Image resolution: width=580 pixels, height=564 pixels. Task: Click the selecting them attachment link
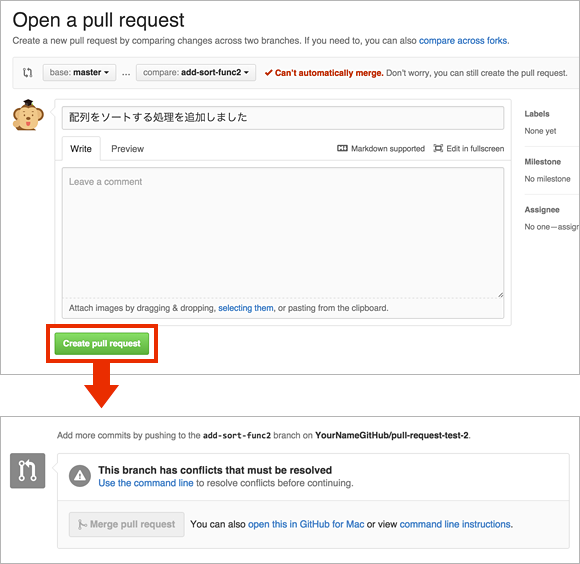246,308
